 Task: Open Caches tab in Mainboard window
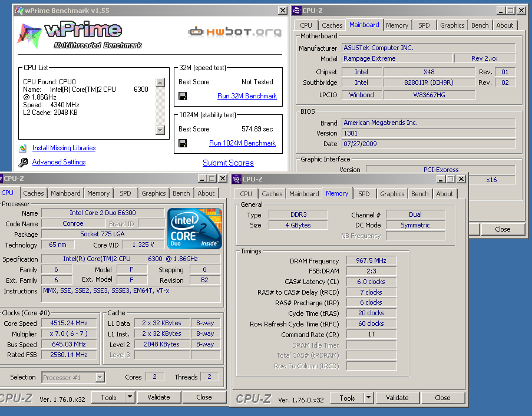click(332, 25)
